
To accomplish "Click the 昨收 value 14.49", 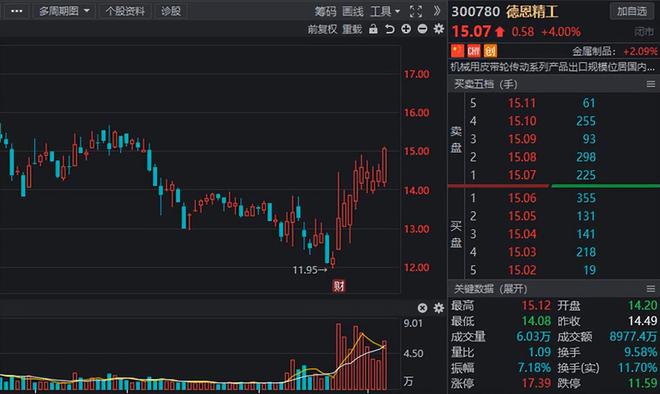I will pyautogui.click(x=642, y=321).
